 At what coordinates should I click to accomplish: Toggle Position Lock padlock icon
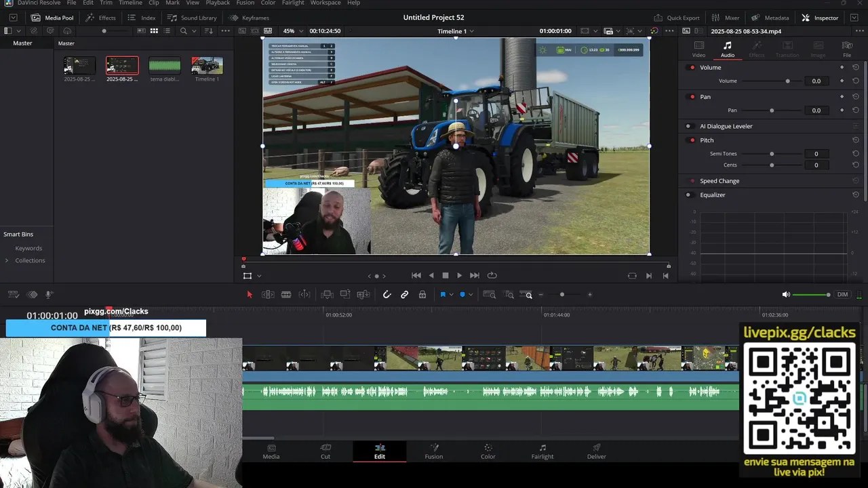point(422,294)
